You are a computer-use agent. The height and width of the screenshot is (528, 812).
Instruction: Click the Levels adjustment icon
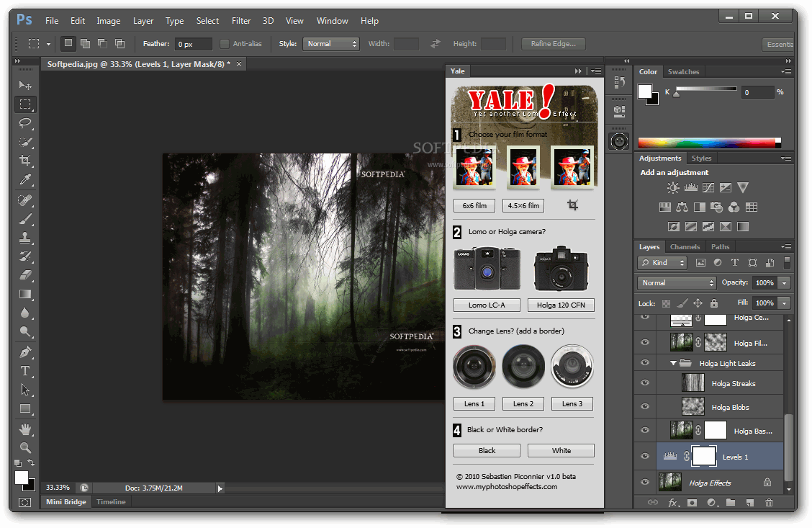(691, 187)
